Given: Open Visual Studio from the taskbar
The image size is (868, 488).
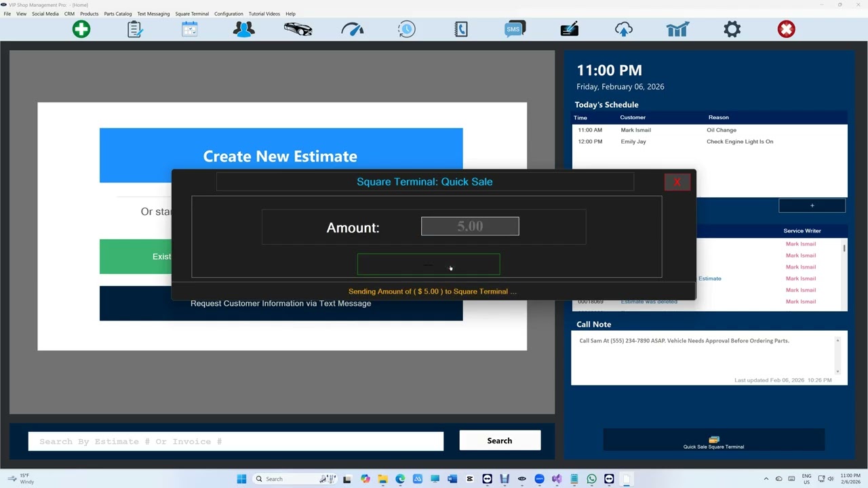Looking at the screenshot, I should coord(557,479).
